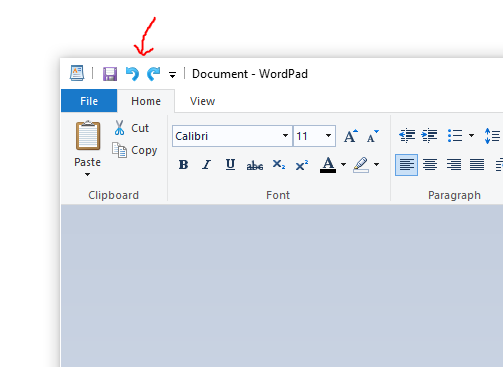Center align the text
The width and height of the screenshot is (503, 367).
pyautogui.click(x=430, y=165)
